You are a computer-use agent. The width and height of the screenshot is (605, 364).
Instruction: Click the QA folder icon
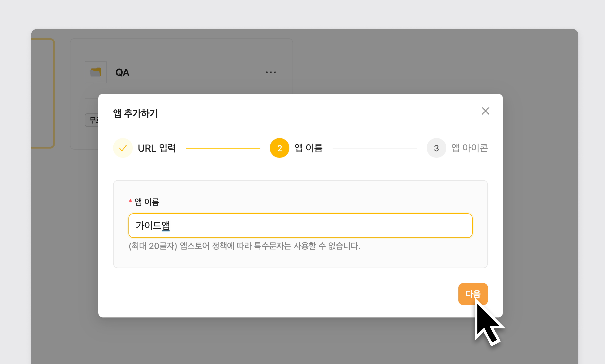pyautogui.click(x=96, y=72)
